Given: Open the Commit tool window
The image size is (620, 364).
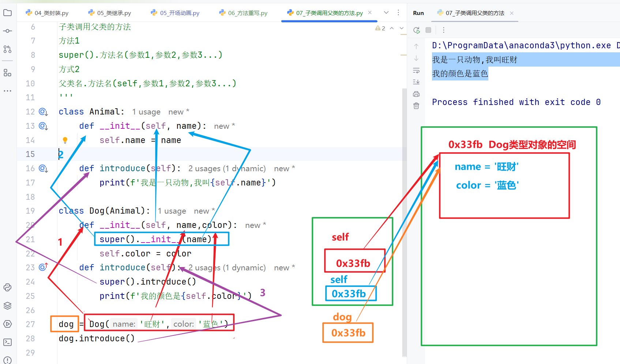Looking at the screenshot, I should click(7, 31).
